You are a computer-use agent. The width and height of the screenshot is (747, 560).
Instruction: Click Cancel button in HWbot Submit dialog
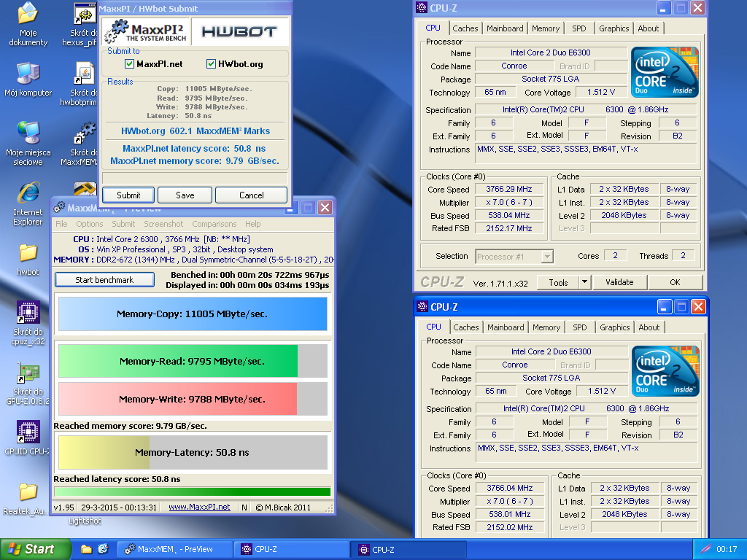251,195
